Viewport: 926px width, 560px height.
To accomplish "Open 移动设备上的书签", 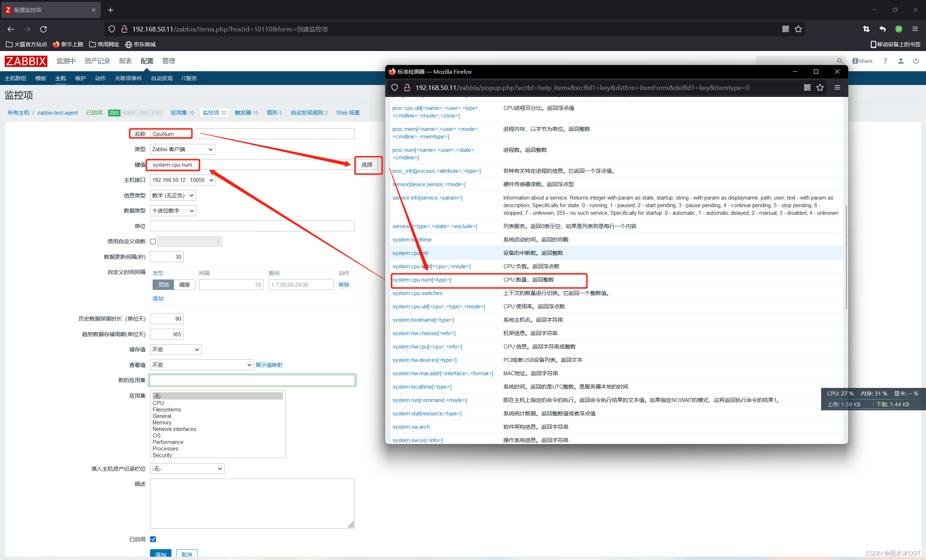I will click(x=896, y=44).
